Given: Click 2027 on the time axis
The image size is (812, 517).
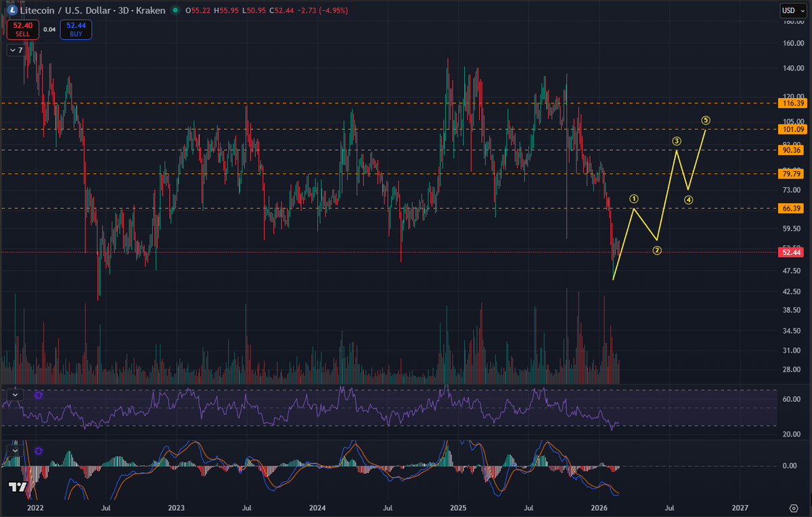Looking at the screenshot, I should [x=740, y=507].
